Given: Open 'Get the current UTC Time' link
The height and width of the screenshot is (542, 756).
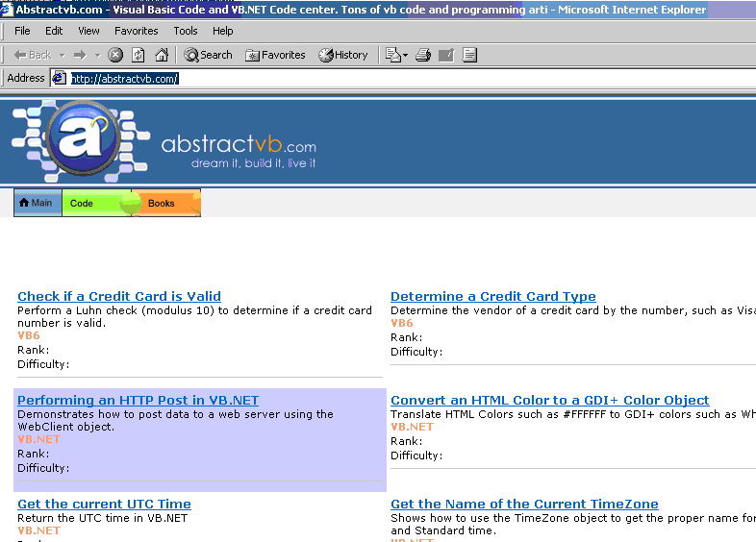Looking at the screenshot, I should 104,504.
